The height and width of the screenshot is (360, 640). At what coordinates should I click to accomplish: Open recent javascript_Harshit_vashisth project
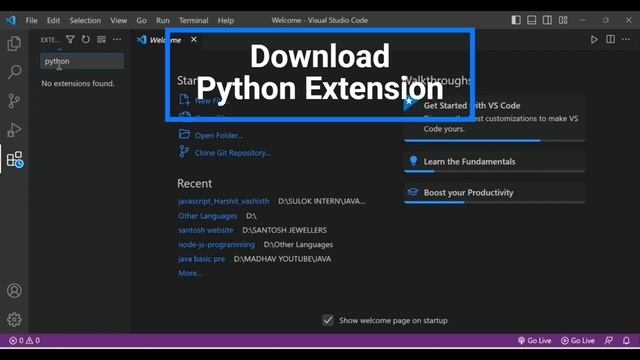pyautogui.click(x=224, y=201)
